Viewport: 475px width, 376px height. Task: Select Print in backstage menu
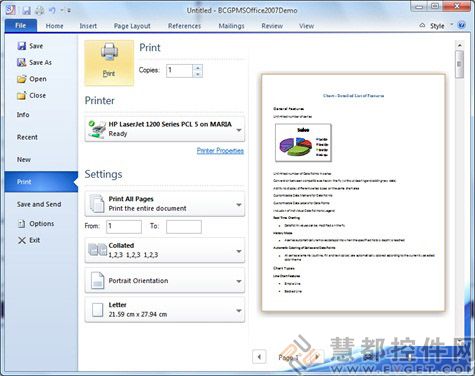[x=41, y=182]
